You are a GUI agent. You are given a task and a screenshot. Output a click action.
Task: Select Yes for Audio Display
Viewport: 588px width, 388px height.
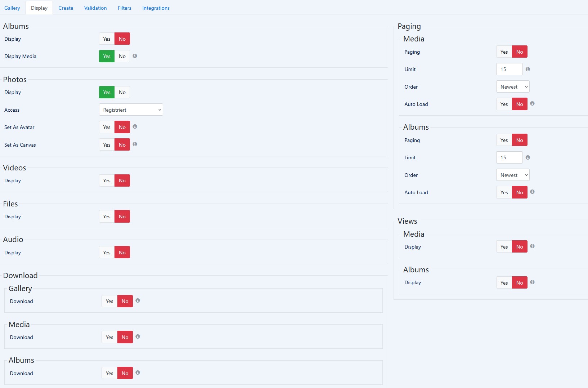click(107, 253)
